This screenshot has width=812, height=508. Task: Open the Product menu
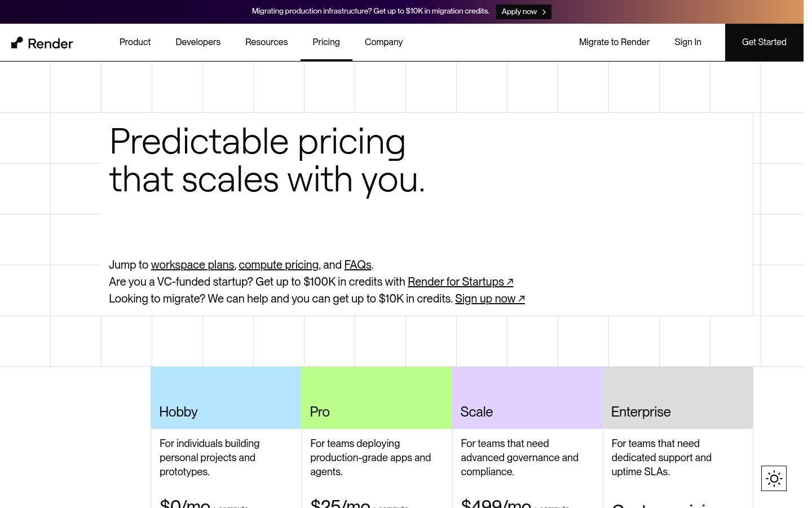pos(135,42)
